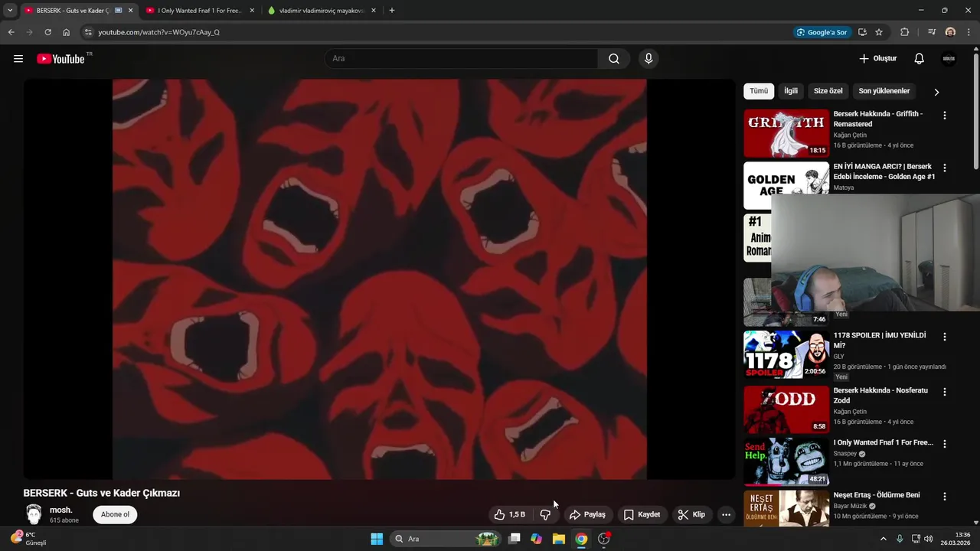This screenshot has width=980, height=551.
Task: Open the Griffith Remastered thumbnail
Action: 786,133
